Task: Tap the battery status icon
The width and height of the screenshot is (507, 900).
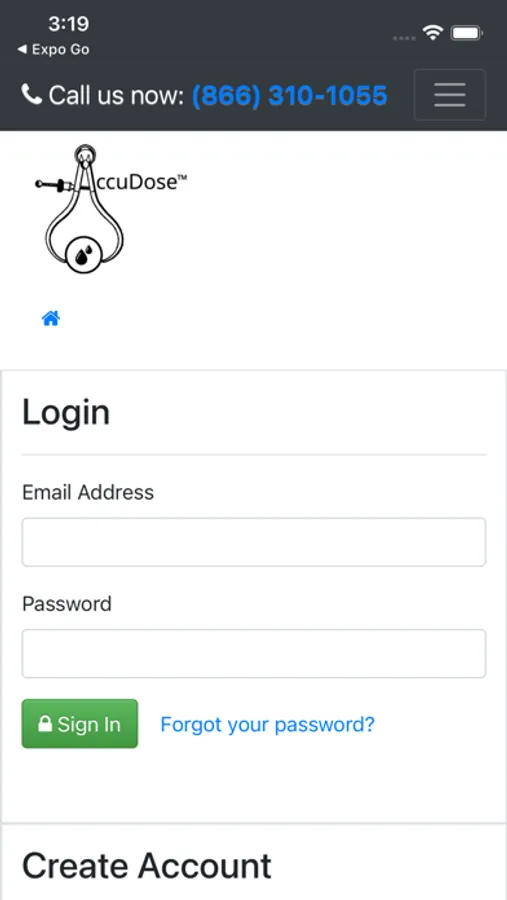Action: pyautogui.click(x=466, y=33)
